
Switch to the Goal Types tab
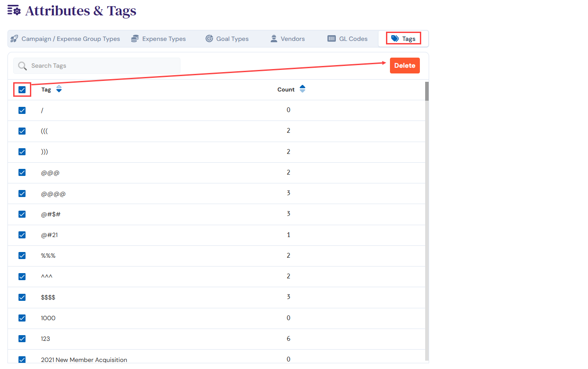[x=227, y=39]
